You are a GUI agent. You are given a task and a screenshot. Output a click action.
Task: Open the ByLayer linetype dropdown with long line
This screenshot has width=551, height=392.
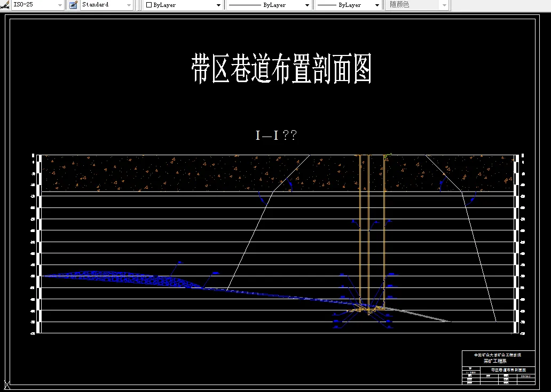click(269, 5)
